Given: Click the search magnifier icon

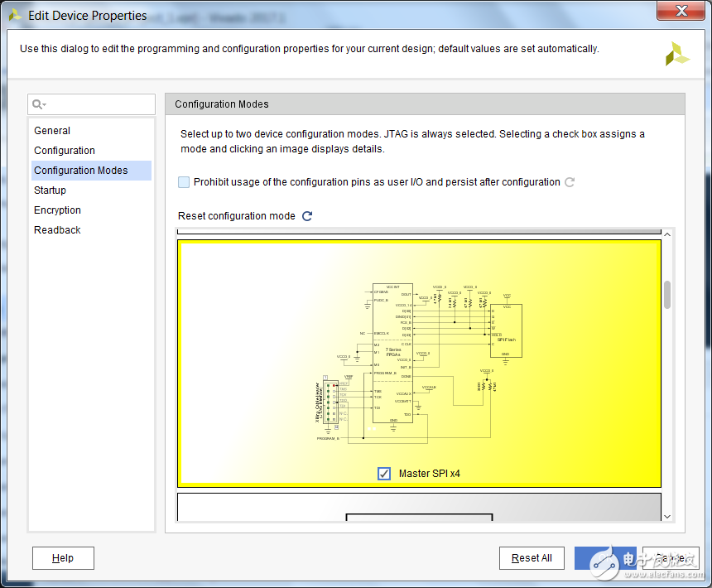Looking at the screenshot, I should click(x=37, y=104).
